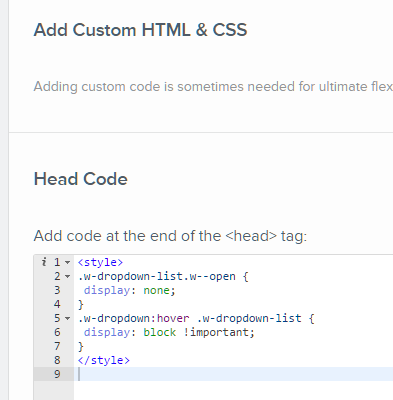Image resolution: width=393 pixels, height=400 pixels.
Task: Select line number 9 in the gutter
Action: click(x=57, y=374)
